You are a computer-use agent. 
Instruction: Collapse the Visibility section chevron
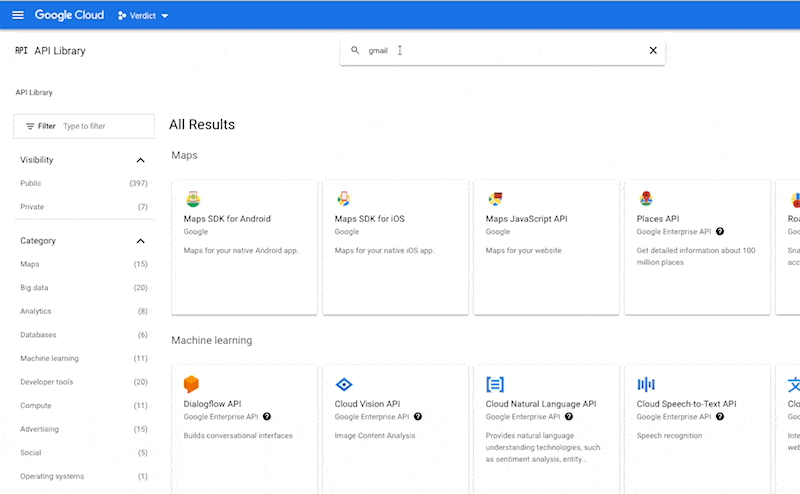tap(140, 160)
